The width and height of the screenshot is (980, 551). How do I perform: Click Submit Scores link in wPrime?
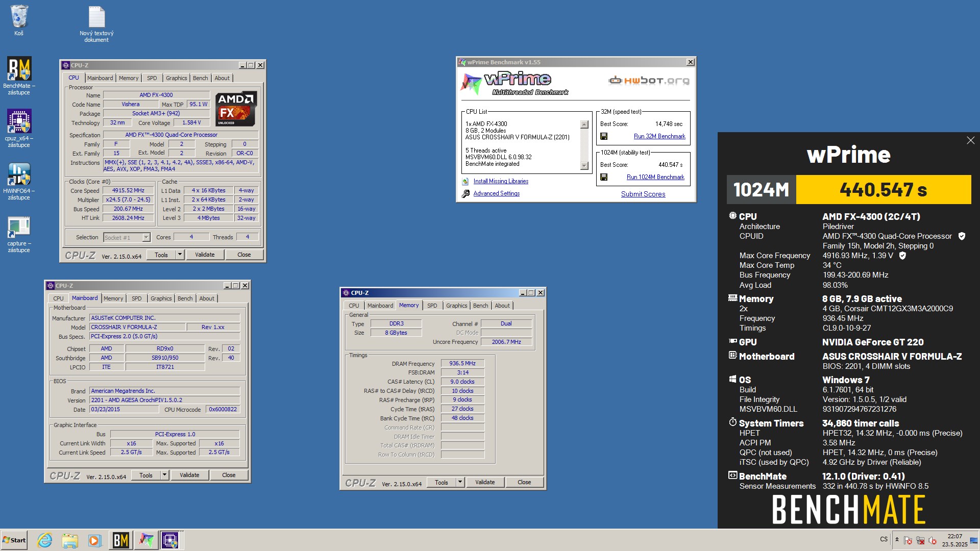click(x=643, y=194)
